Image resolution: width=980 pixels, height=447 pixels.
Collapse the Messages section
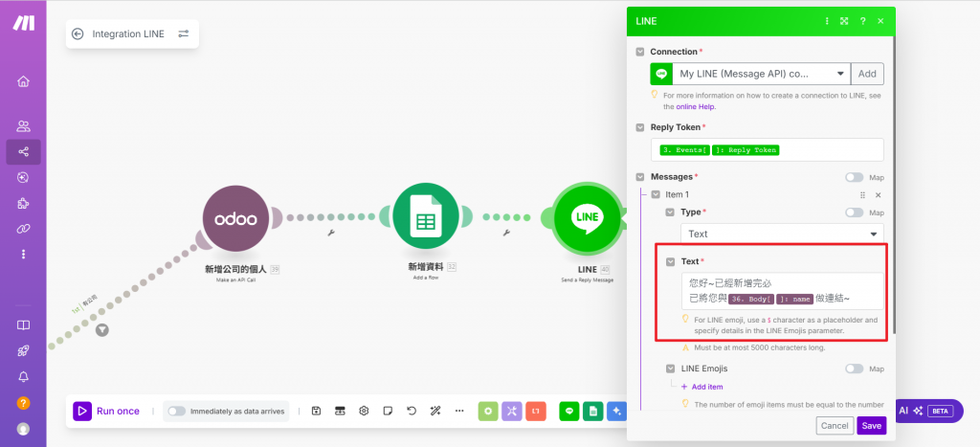pyautogui.click(x=639, y=177)
